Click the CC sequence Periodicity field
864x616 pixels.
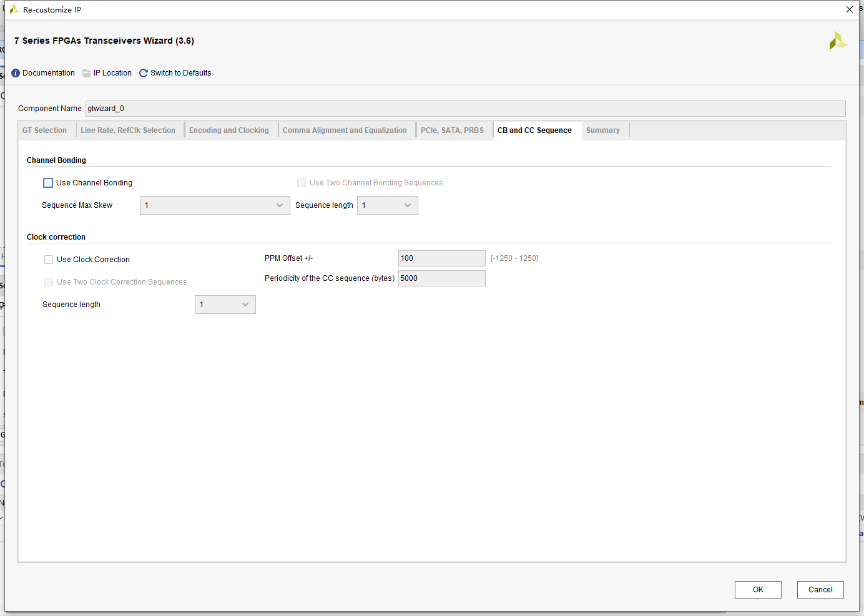[x=442, y=278]
